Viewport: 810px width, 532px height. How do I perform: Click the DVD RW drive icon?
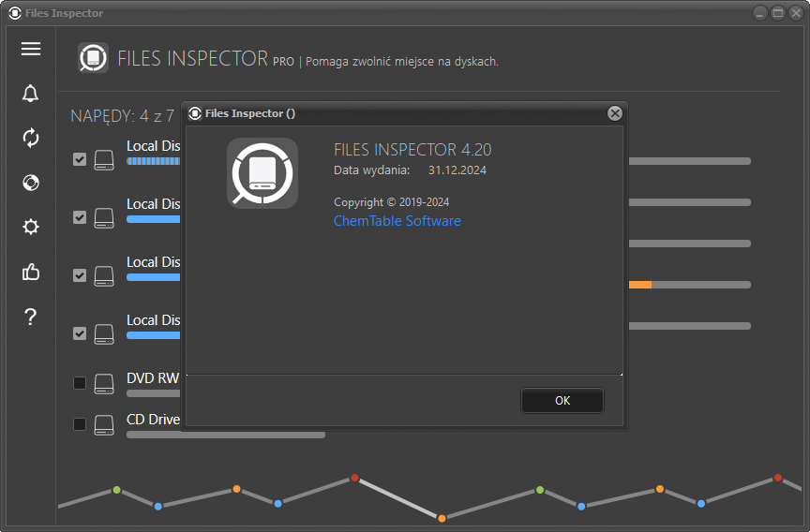click(104, 384)
